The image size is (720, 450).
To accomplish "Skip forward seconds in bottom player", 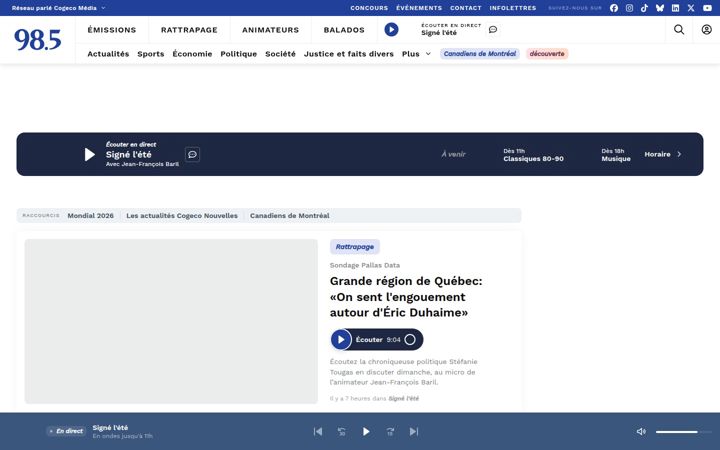I will (x=390, y=431).
